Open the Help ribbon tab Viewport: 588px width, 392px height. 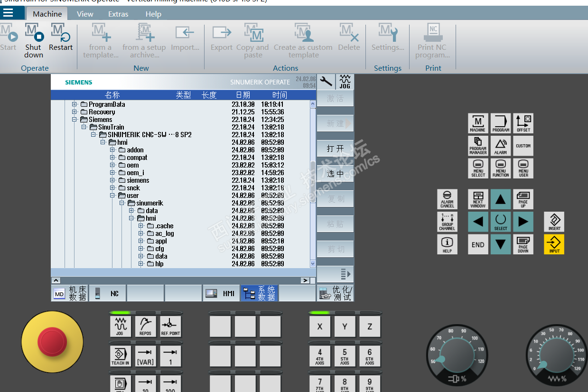pyautogui.click(x=153, y=14)
